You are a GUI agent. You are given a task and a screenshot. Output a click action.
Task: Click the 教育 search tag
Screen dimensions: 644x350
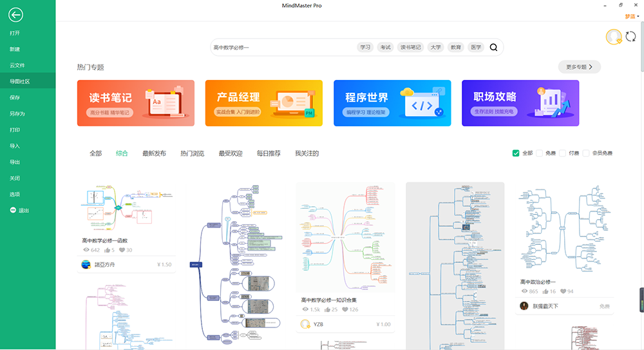pos(456,47)
